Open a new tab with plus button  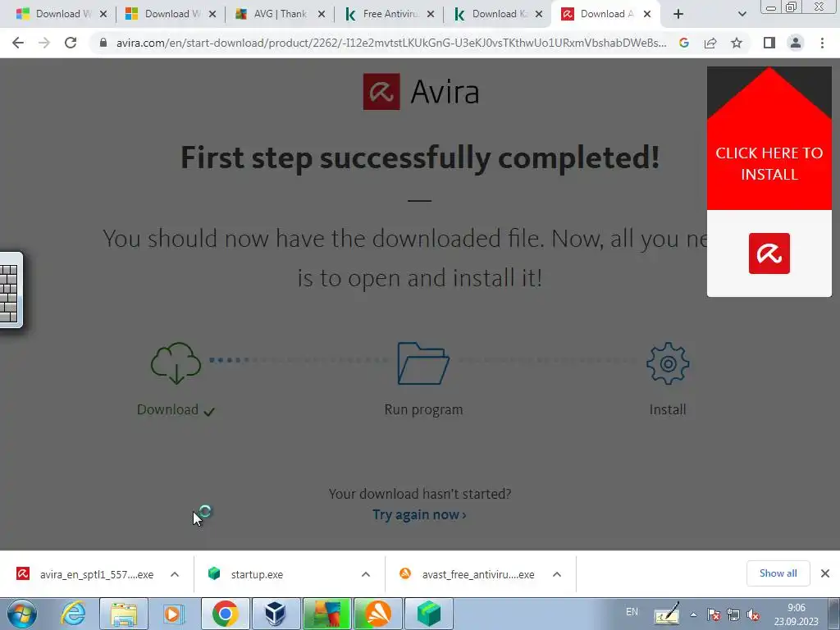click(x=678, y=15)
